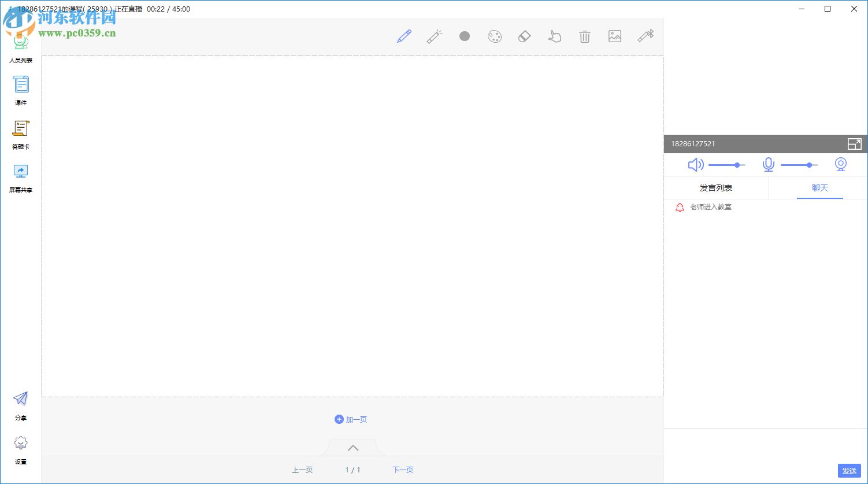Select the hand pointer tool
This screenshot has width=868, height=484.
point(555,36)
